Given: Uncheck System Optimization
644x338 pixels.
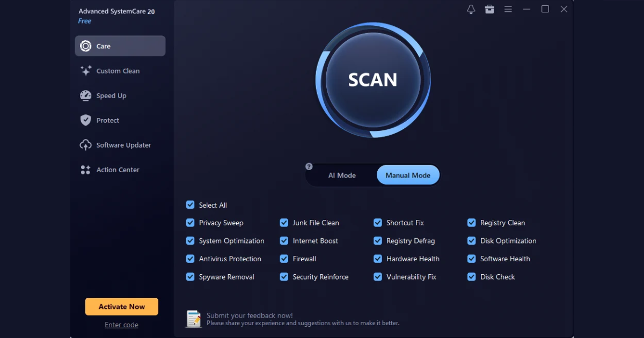Looking at the screenshot, I should [190, 241].
